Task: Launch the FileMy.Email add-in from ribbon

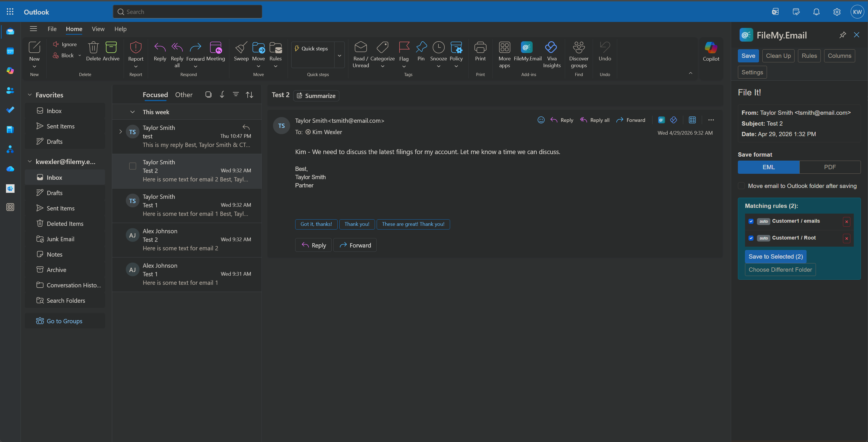Action: (527, 48)
